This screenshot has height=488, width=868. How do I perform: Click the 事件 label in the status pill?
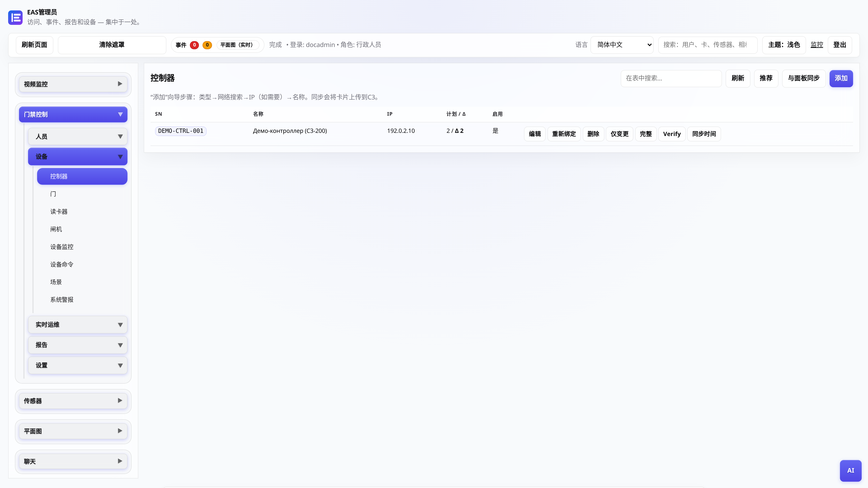click(x=181, y=45)
